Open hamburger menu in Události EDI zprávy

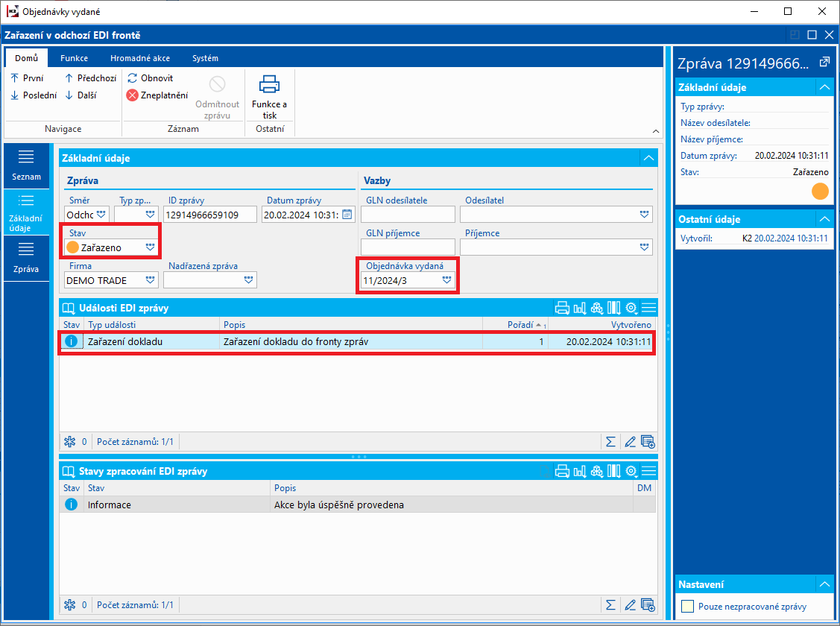[648, 308]
